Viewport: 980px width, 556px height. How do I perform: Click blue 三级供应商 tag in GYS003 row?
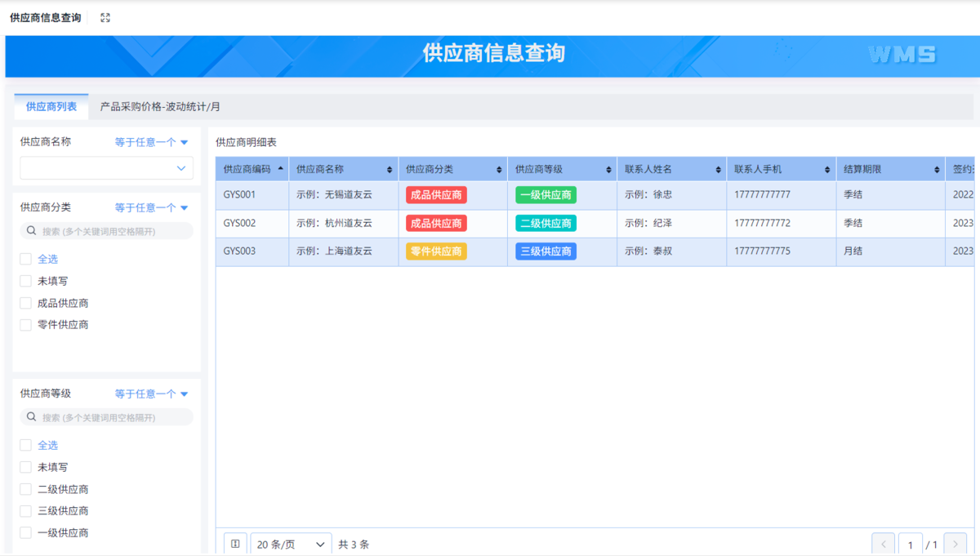(546, 251)
